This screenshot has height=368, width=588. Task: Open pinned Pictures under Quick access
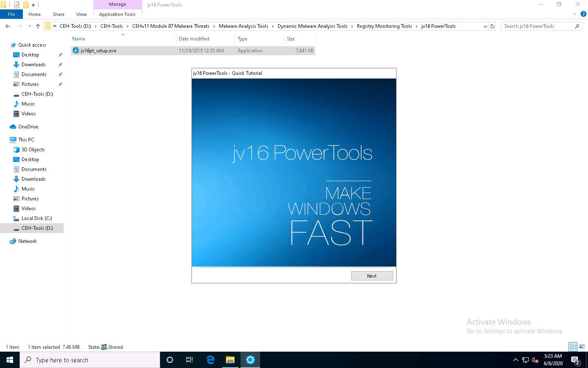(x=30, y=84)
